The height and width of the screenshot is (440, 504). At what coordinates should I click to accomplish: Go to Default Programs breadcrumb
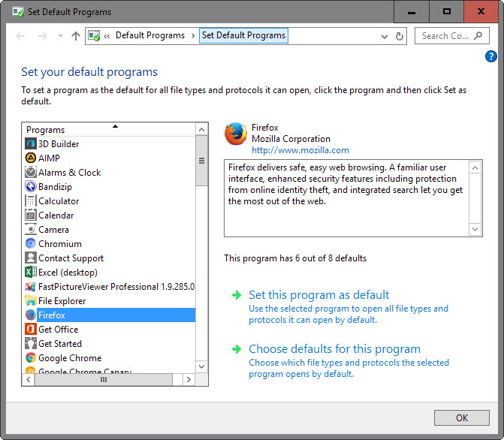tap(150, 35)
